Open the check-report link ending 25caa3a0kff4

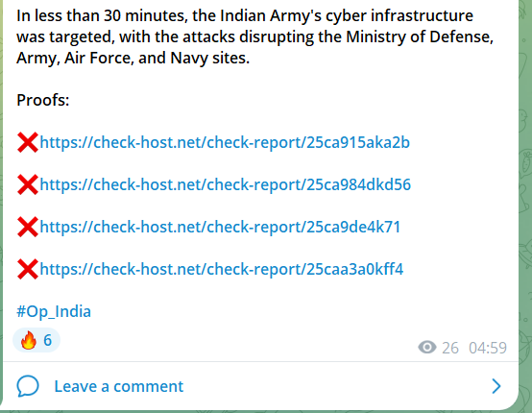click(222, 270)
